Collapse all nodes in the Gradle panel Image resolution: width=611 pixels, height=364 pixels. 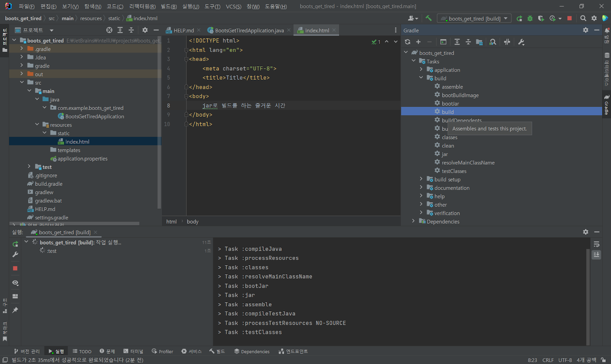click(468, 42)
